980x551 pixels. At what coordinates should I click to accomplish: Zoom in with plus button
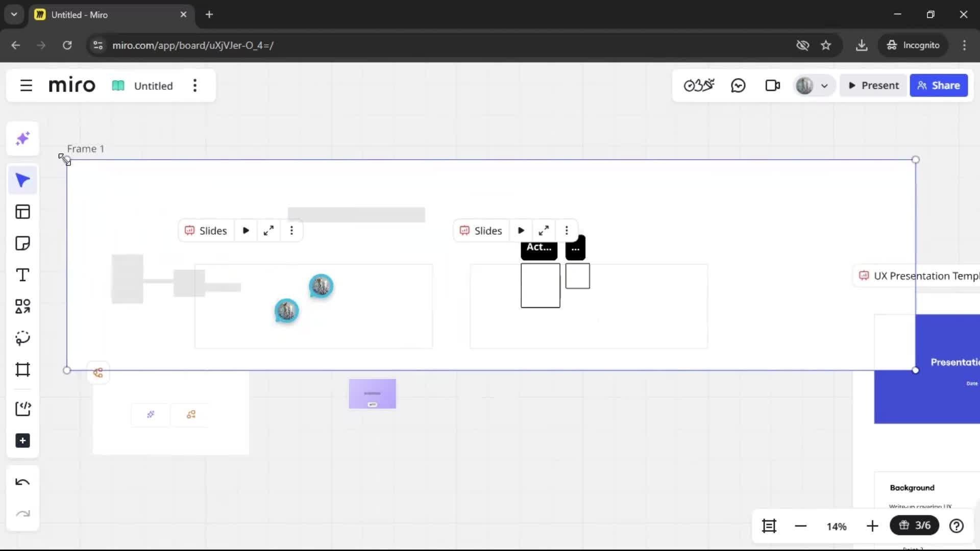click(872, 526)
